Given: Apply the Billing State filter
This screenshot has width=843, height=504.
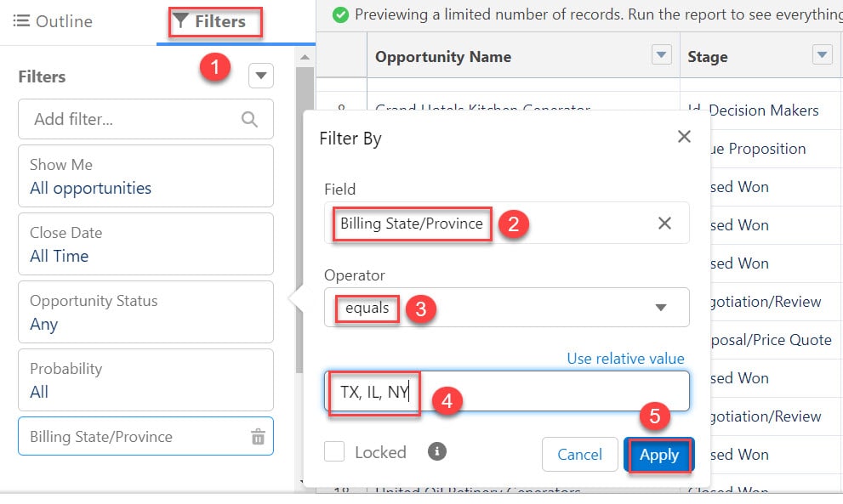Looking at the screenshot, I should 659,455.
